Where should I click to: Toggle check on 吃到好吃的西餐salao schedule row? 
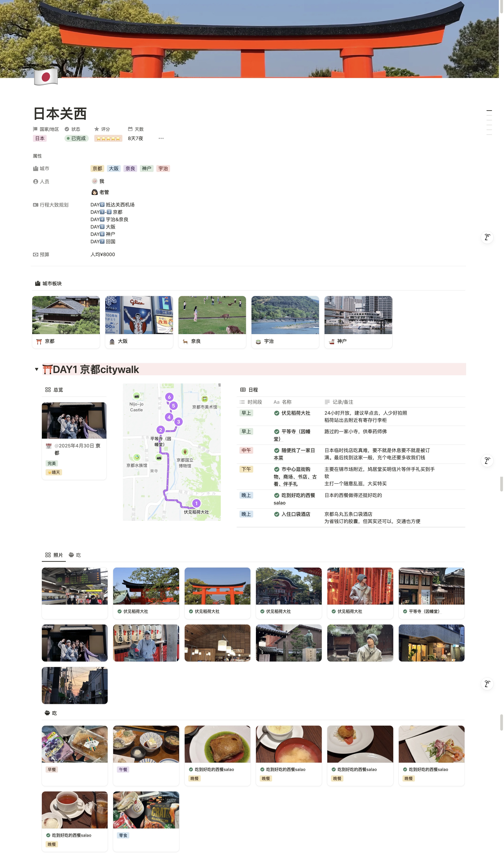pos(276,495)
